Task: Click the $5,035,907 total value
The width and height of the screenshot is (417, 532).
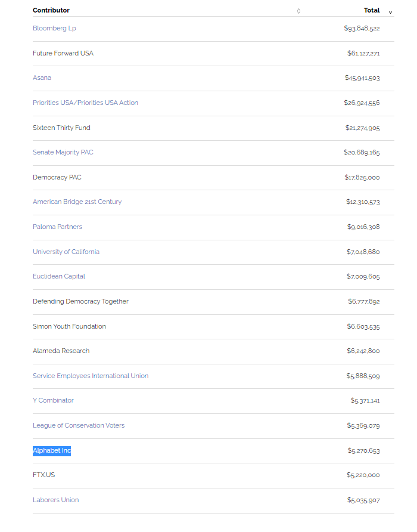Action: pyautogui.click(x=363, y=500)
